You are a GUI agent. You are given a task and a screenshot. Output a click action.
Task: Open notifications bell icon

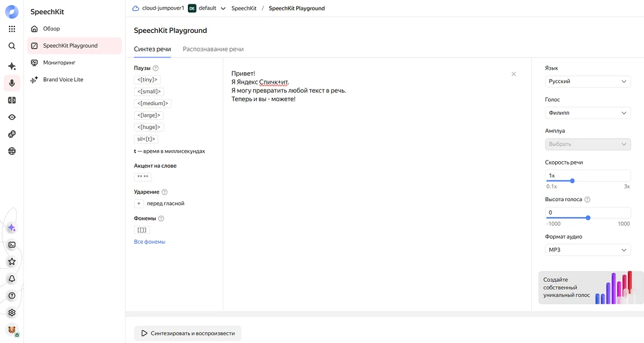click(x=12, y=279)
